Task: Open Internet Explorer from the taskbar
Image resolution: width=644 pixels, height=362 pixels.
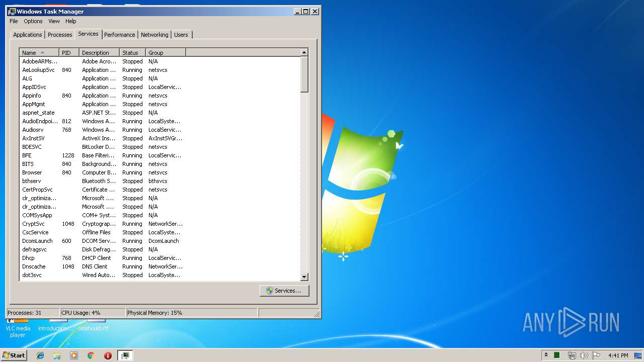Action: tap(40, 355)
